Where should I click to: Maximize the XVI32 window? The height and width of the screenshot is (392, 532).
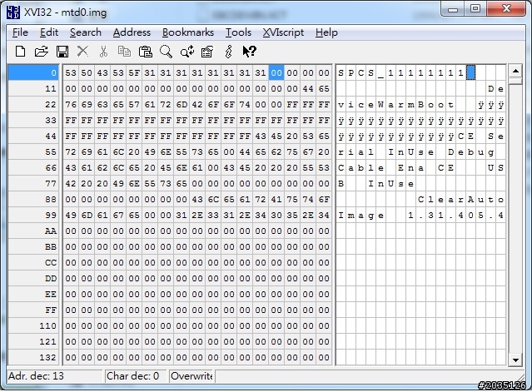pyautogui.click(x=475, y=9)
